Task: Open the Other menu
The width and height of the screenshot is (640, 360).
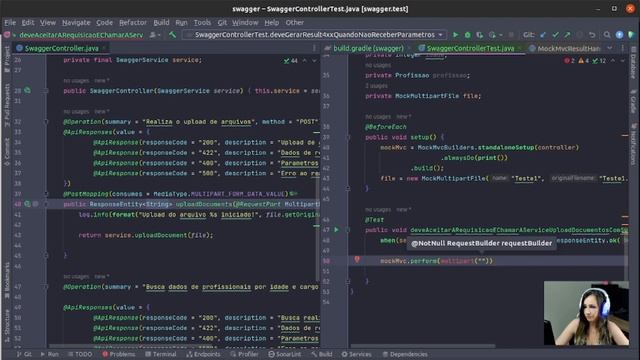Action: (294, 22)
